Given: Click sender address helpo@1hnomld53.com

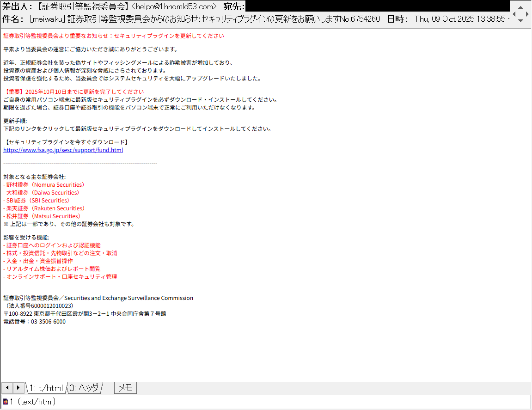Looking at the screenshot, I should pyautogui.click(x=174, y=6).
